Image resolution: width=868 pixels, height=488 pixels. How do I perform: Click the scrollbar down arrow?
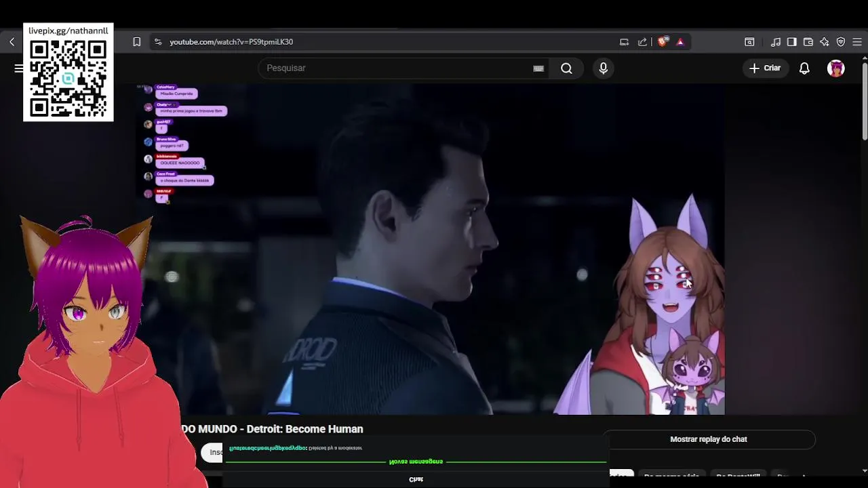pyautogui.click(x=865, y=470)
